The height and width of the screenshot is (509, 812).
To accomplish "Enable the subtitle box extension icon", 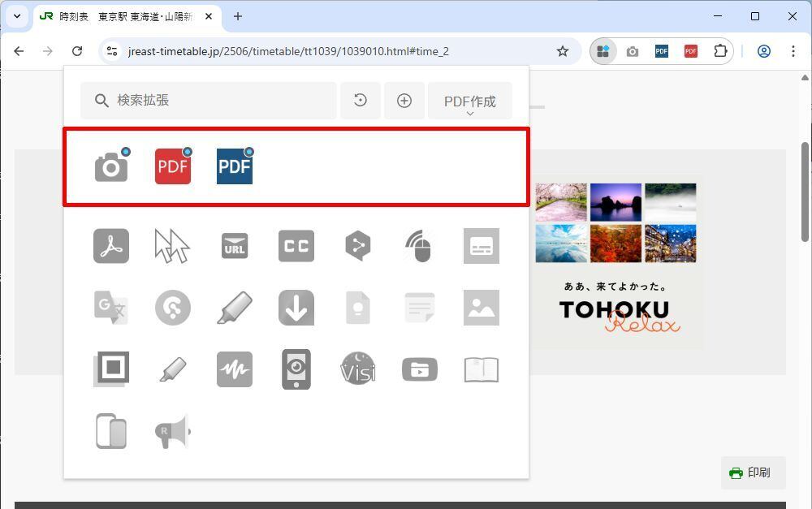I will [482, 246].
